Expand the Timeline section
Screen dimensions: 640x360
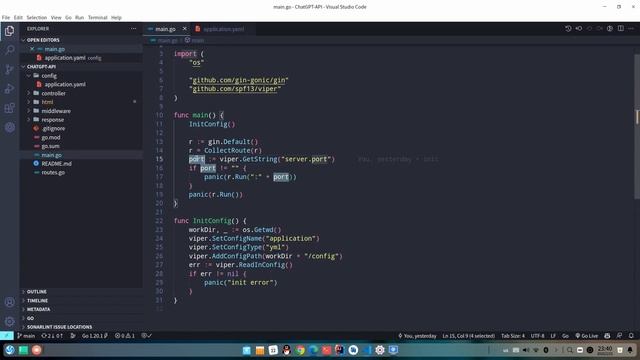click(x=81, y=301)
